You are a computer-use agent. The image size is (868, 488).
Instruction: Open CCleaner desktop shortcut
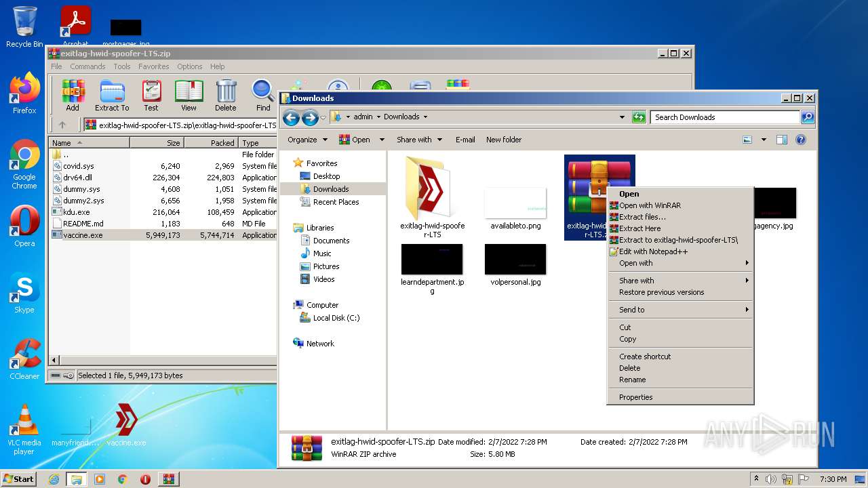(24, 359)
